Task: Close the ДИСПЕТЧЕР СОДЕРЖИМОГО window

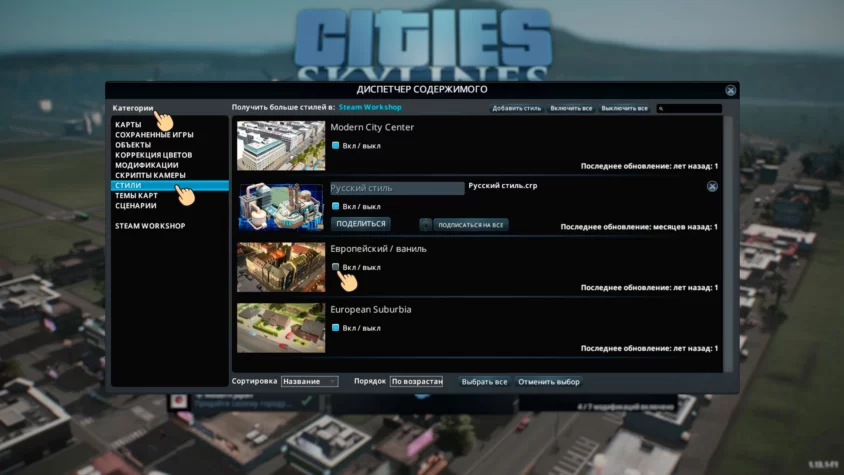Action: [730, 90]
